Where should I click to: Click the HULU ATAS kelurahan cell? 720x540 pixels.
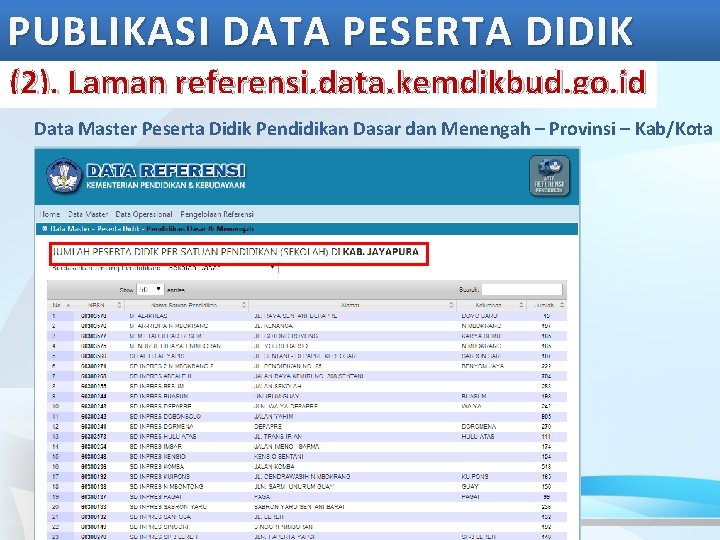pos(478,437)
